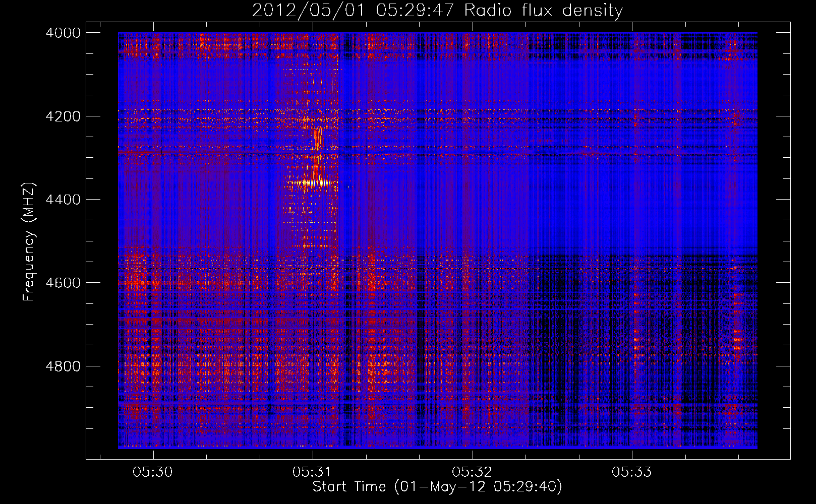Select the 4000 frequency tick label
Viewport: 816px width, 504px height.
pos(63,33)
